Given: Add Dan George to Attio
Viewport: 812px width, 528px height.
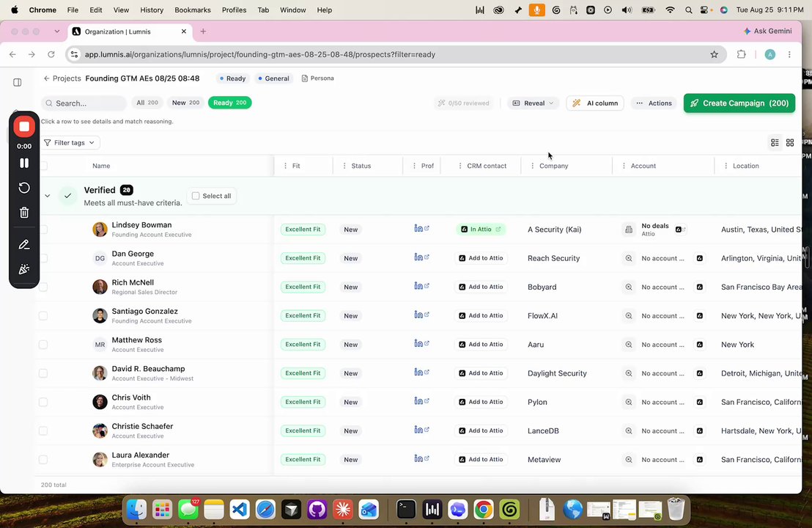Looking at the screenshot, I should click(481, 258).
